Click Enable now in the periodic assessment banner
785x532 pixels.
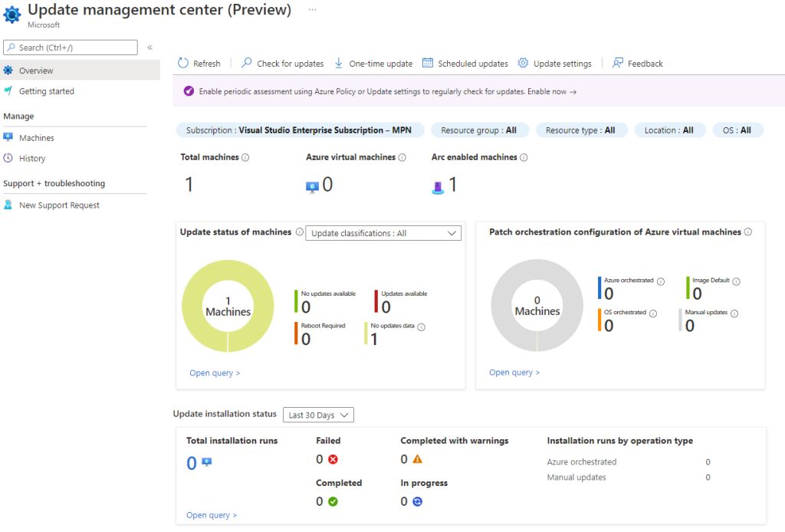pyautogui.click(x=550, y=91)
